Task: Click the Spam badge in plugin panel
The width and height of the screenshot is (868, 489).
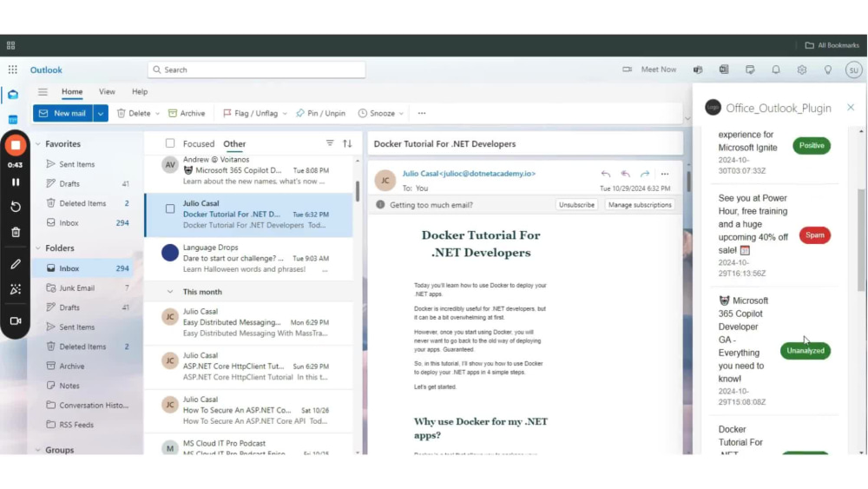Action: tap(814, 235)
